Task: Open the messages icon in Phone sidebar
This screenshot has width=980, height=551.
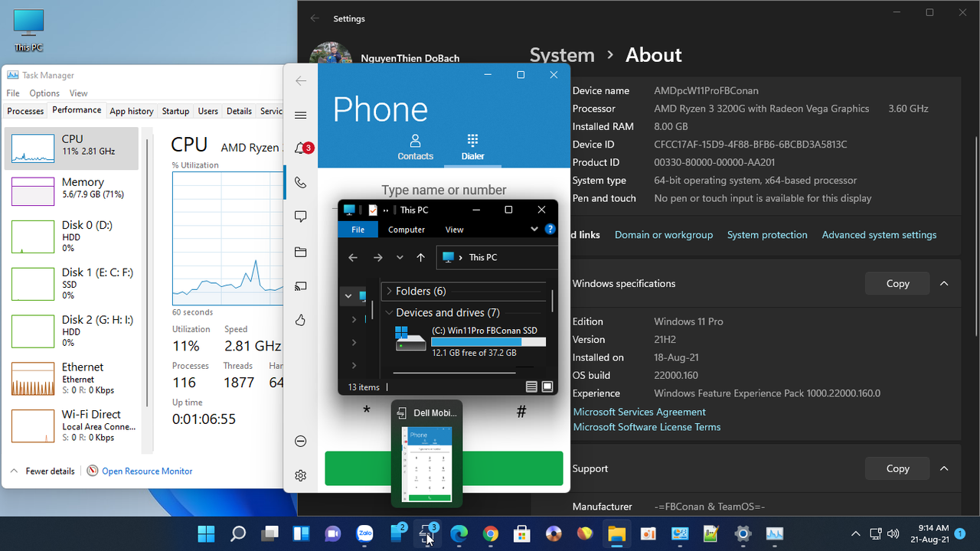Action: click(x=300, y=217)
